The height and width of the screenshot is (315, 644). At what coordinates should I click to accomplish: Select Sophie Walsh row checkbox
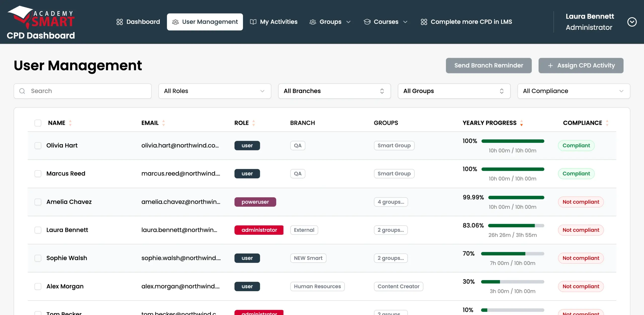(38, 258)
